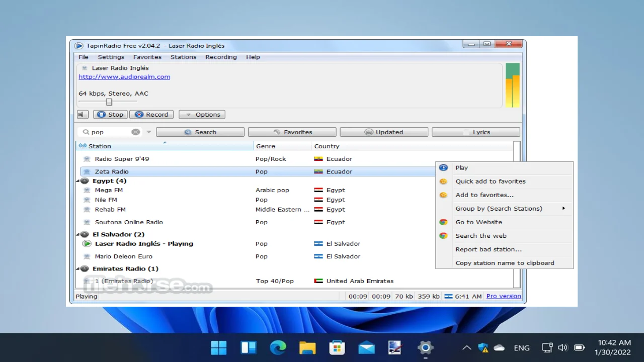Open File Explorer from taskbar
This screenshot has width=644, height=362.
(307, 347)
